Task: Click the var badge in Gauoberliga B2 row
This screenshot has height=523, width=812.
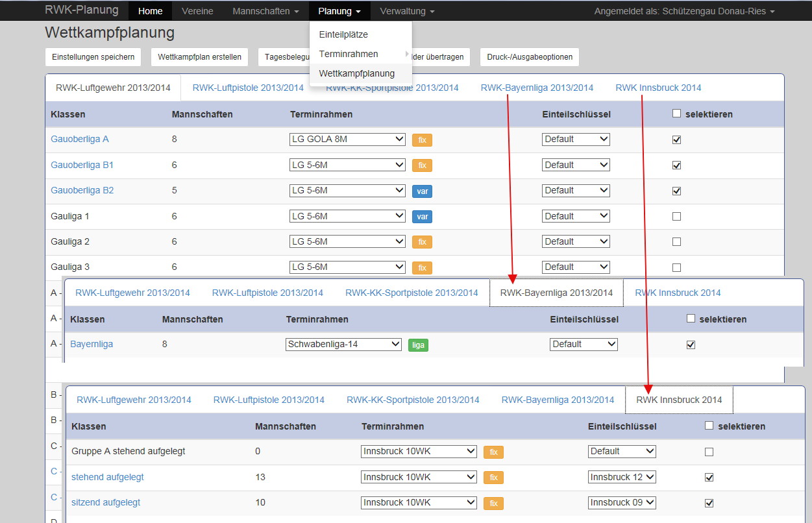Action: tap(422, 191)
